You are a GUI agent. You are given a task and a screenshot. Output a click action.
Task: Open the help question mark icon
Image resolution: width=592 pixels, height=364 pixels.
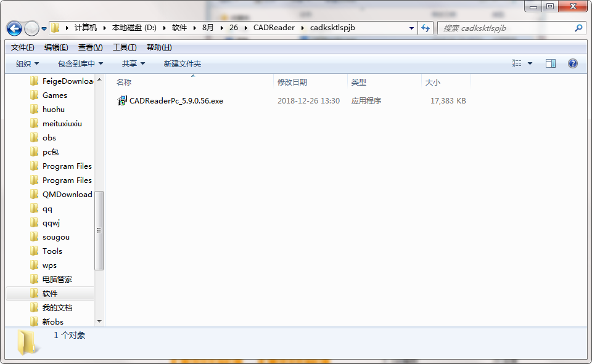[573, 63]
